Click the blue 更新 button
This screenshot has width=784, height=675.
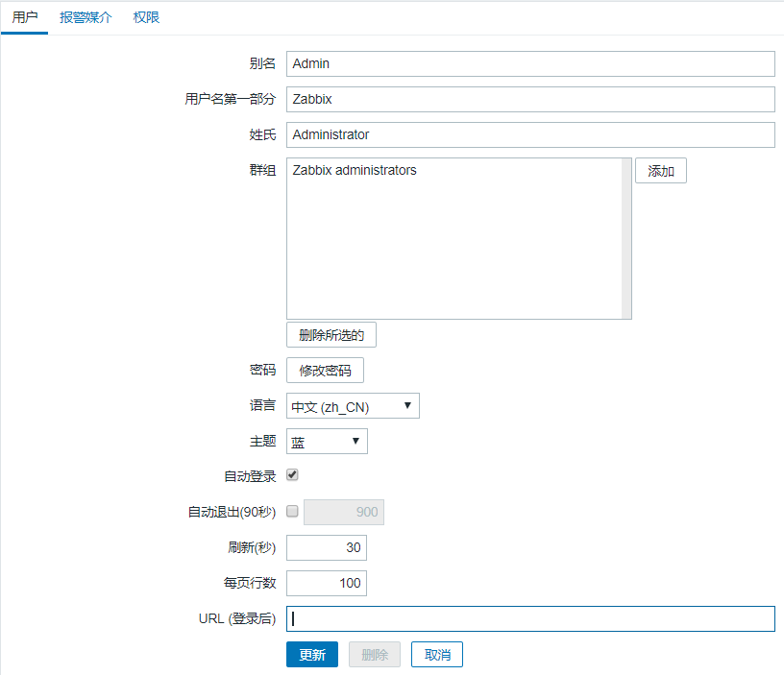(x=312, y=655)
